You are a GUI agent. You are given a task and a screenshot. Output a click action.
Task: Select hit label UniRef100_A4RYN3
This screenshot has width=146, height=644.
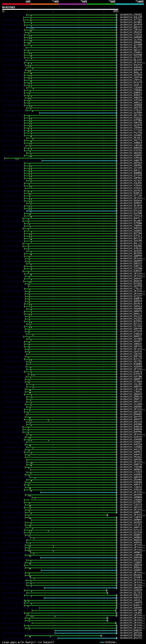click(131, 67)
